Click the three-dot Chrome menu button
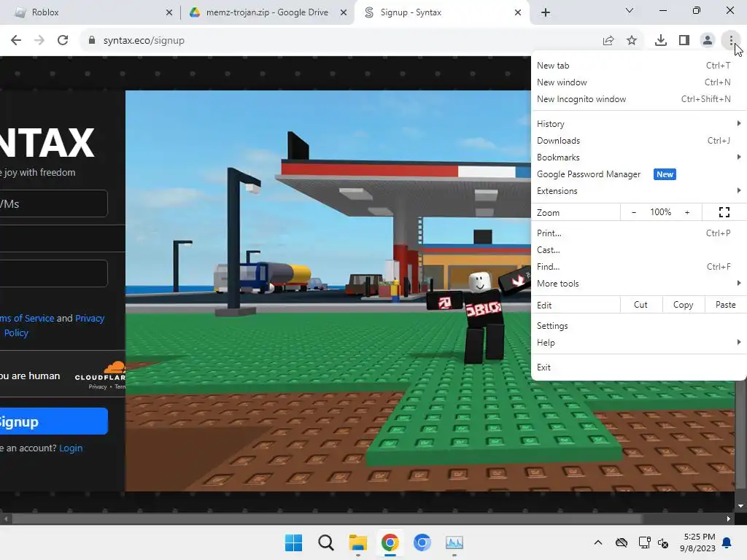 coord(731,41)
